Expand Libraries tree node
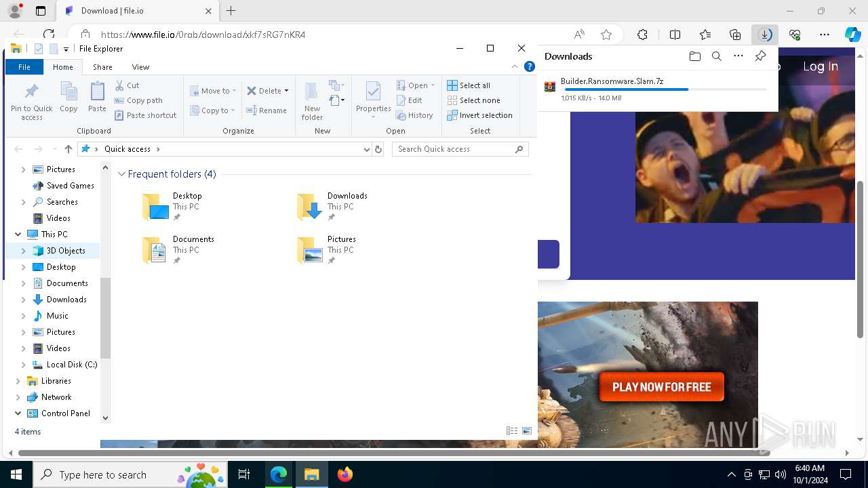868x488 pixels. (18, 381)
